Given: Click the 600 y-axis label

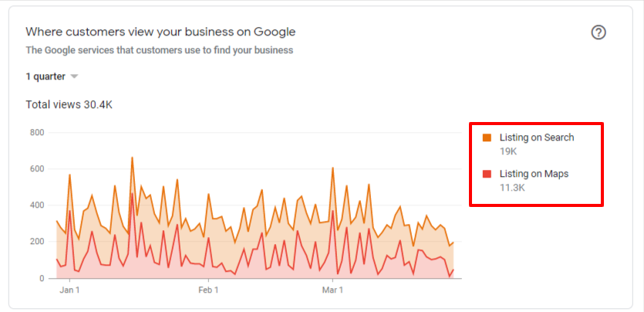Looking at the screenshot, I should click(x=36, y=169).
